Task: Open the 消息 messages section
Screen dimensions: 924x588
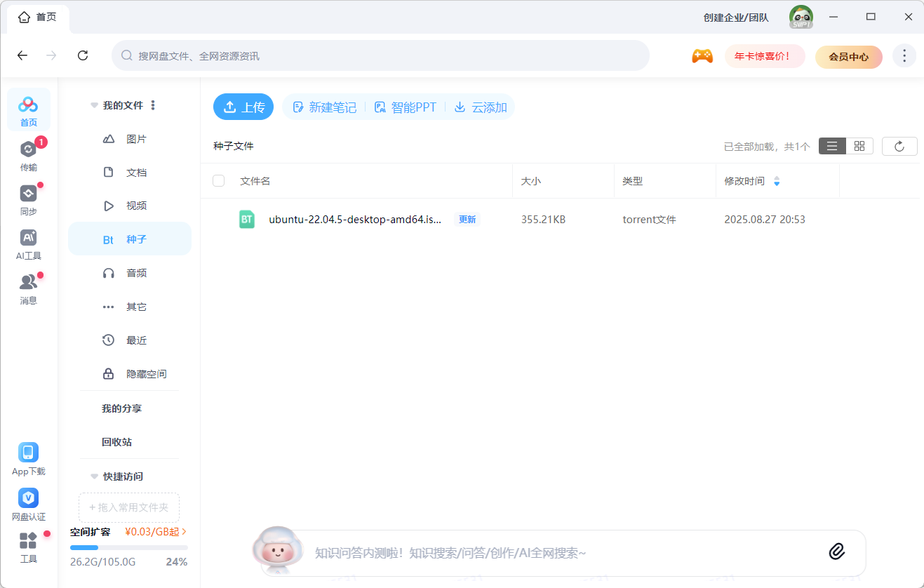Action: [x=28, y=288]
